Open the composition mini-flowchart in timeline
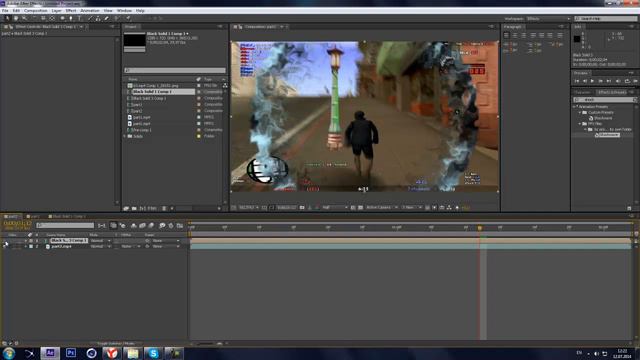The width and height of the screenshot is (640, 360). 102,225
